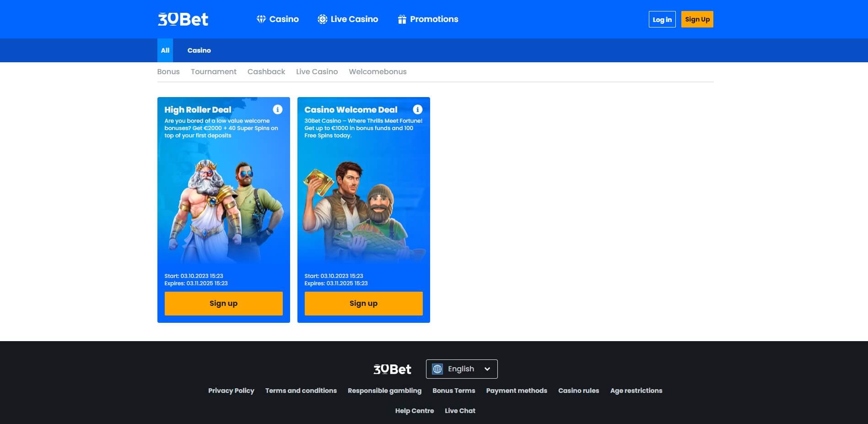Click the globe icon in language selector

437,369
